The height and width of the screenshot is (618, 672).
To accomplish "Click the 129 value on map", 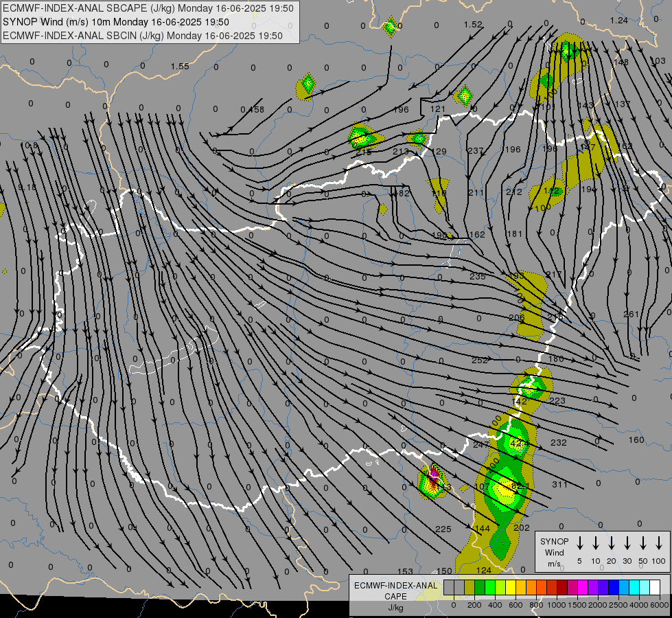I will tap(439, 151).
